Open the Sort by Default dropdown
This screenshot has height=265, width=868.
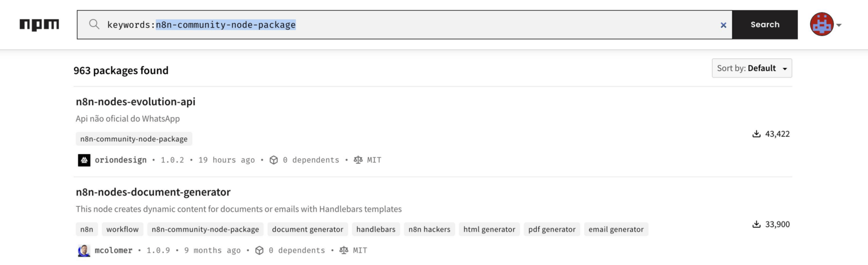[x=752, y=68]
